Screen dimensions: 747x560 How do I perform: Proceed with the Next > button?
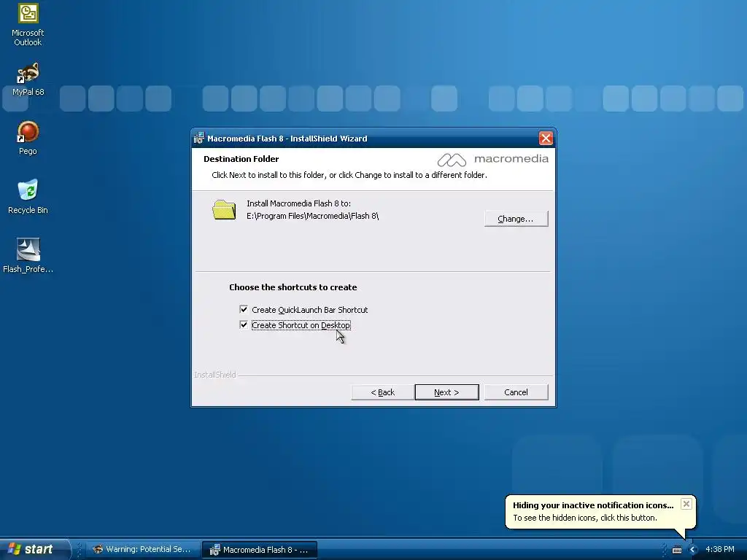click(x=447, y=392)
